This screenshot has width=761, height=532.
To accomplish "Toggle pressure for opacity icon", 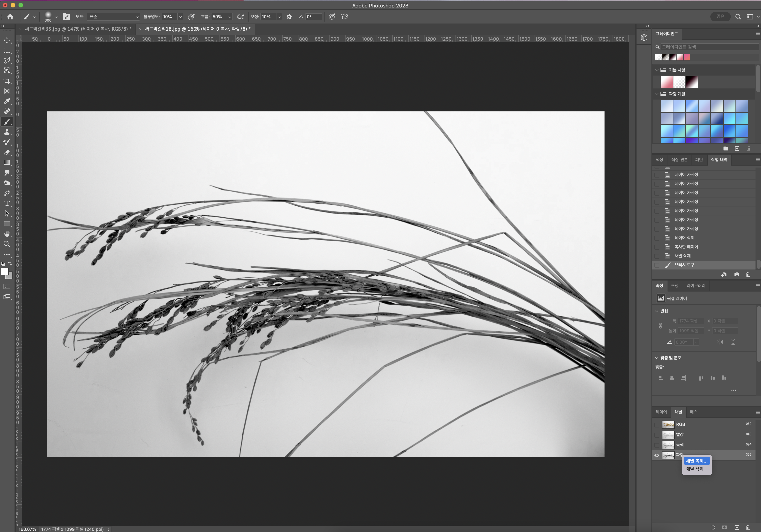I will tap(191, 16).
